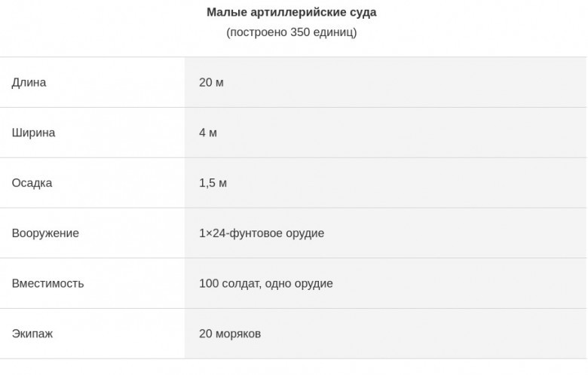The height and width of the screenshot is (375, 588).
Task: Click the length value '20 м'
Action: click(211, 82)
